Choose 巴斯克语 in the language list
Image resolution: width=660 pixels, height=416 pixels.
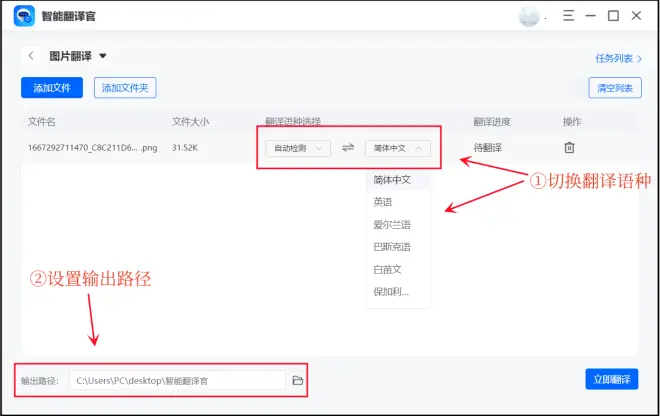pos(391,246)
